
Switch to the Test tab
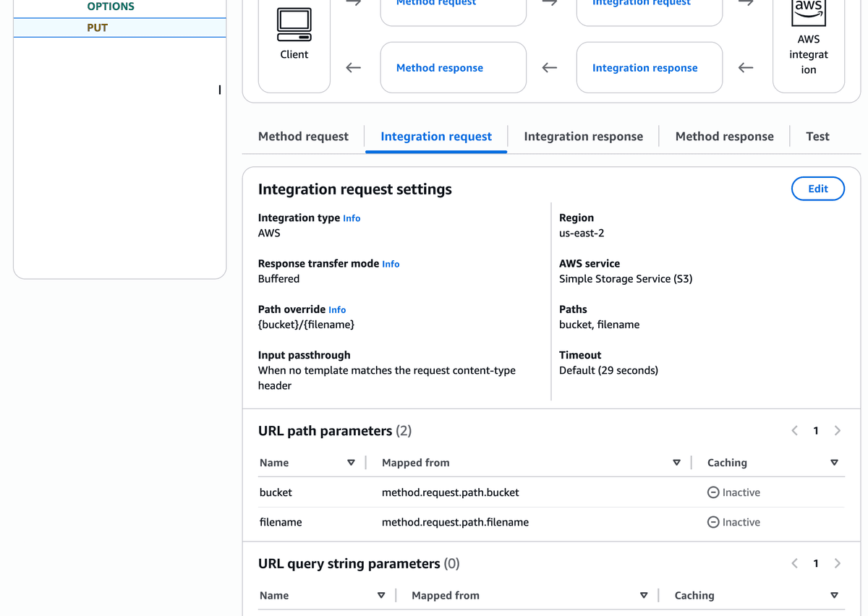(x=817, y=137)
